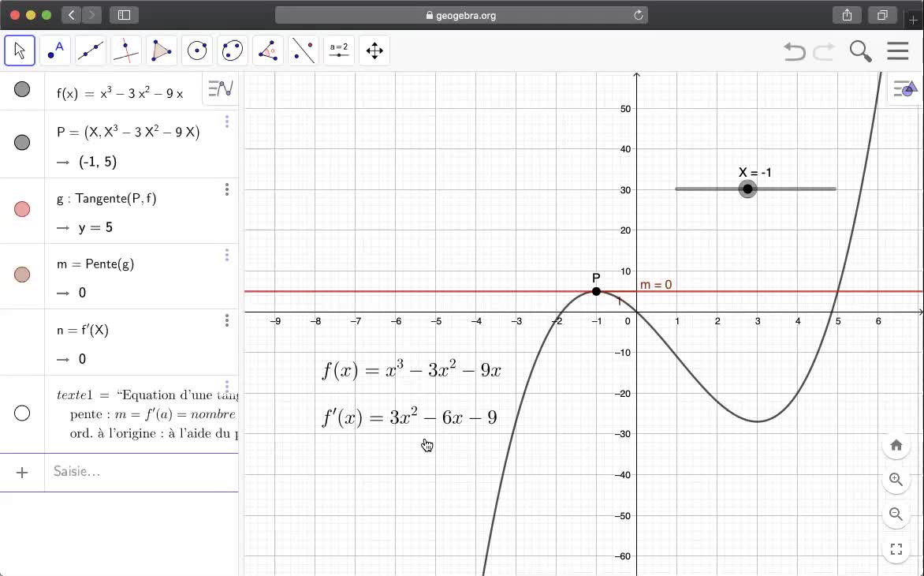Choose the Line through two points tool

pyautogui.click(x=91, y=51)
